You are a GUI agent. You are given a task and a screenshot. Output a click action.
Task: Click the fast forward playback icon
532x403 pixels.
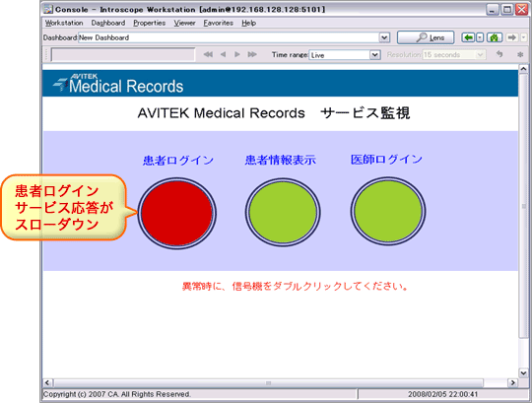click(x=252, y=54)
